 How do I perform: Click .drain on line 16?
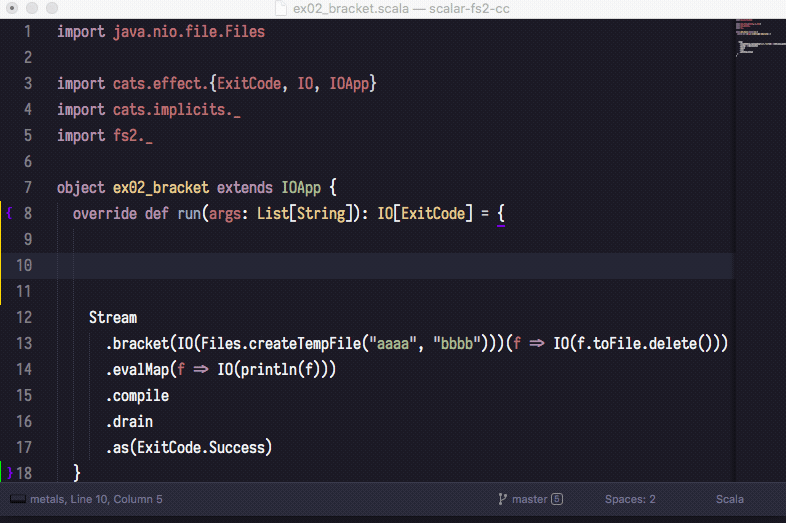tap(129, 421)
